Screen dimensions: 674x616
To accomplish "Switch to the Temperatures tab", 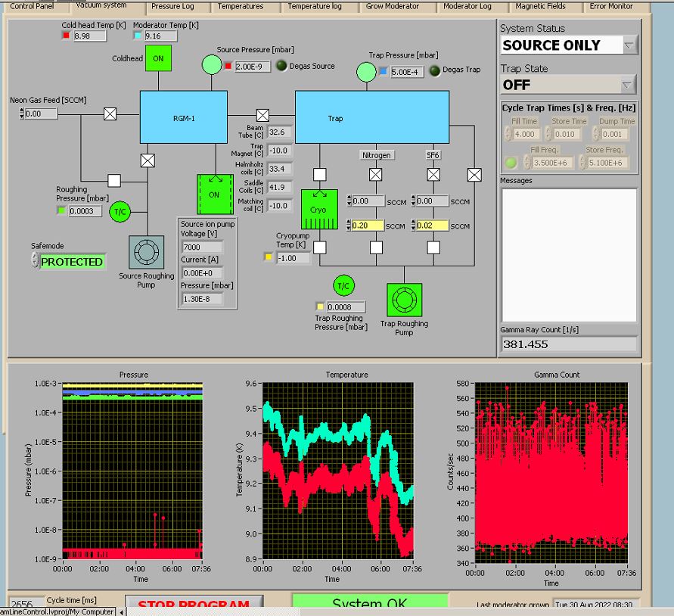I will [x=241, y=6].
